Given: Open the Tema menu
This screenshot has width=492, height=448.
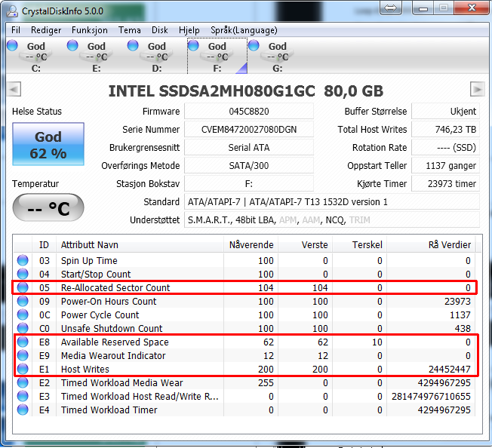Looking at the screenshot, I should click(129, 30).
